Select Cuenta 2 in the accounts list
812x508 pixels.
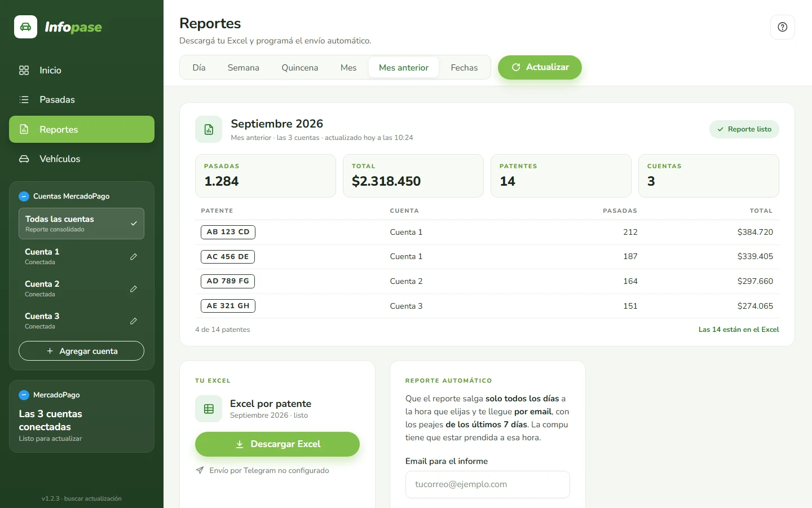[82, 288]
